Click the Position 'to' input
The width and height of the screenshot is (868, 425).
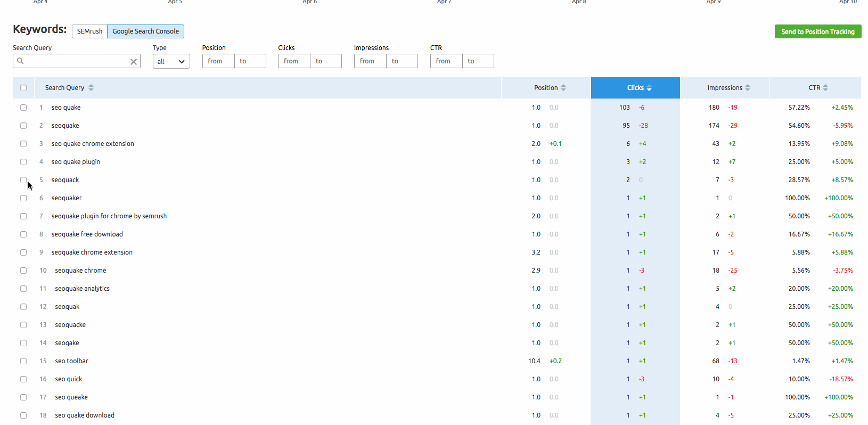pos(250,61)
